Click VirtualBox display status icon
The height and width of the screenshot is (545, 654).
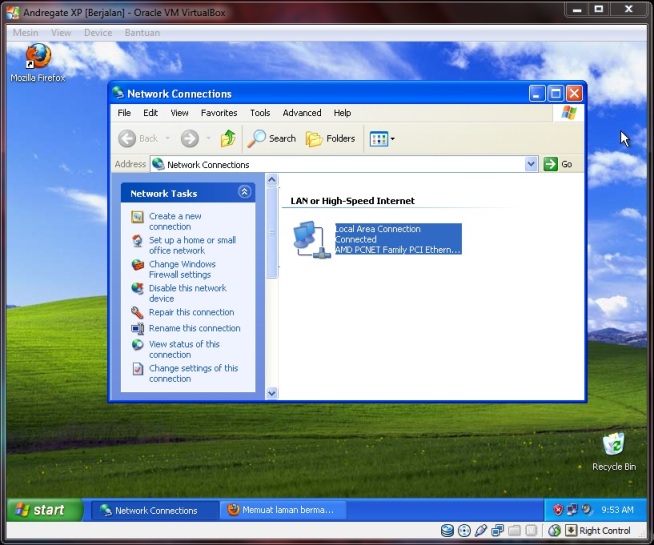pos(531,530)
